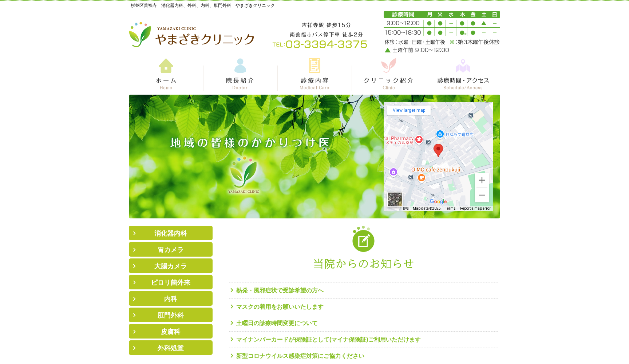The width and height of the screenshot is (629, 364).
Task: Open notice 熱発・風邪症状で受診希望の方へ
Action: pyautogui.click(x=280, y=290)
